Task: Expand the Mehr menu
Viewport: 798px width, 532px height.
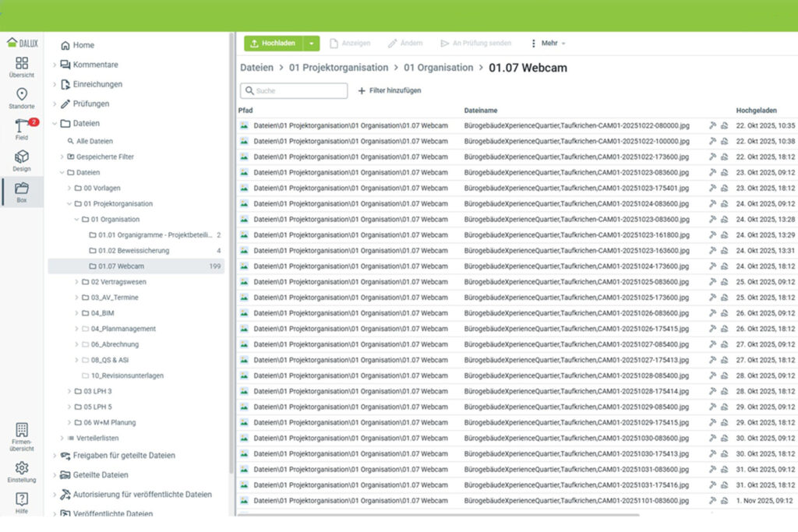Action: (x=548, y=44)
